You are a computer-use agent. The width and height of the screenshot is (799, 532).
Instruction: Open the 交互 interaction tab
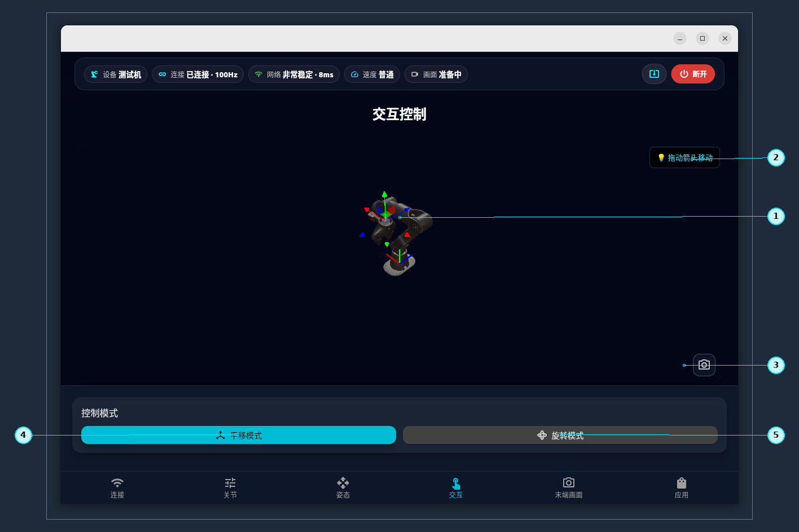coord(456,488)
